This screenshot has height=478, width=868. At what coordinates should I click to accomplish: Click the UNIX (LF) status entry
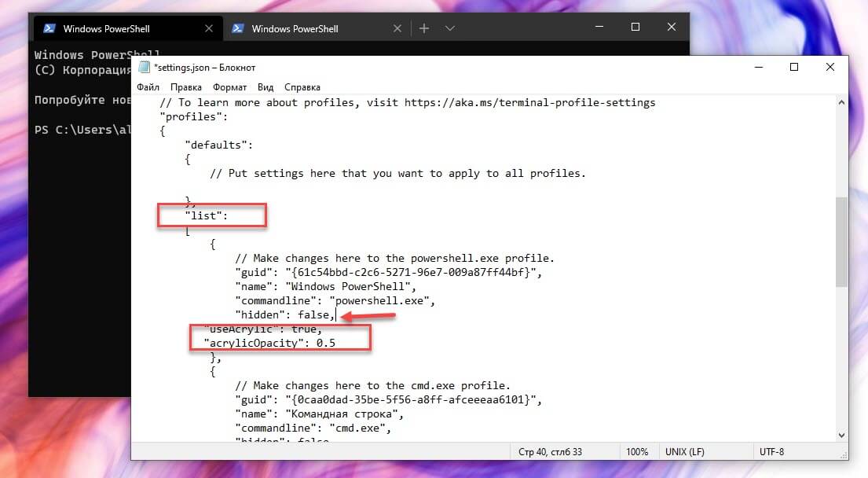pos(685,451)
